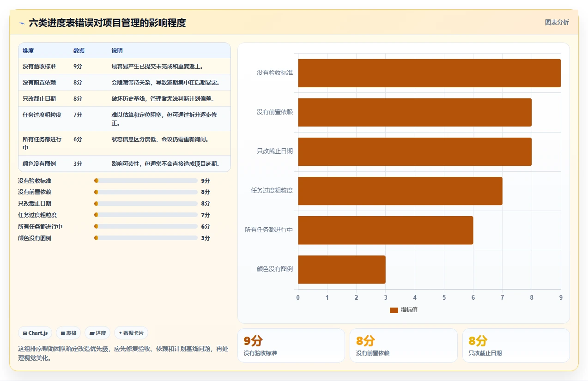This screenshot has height=381, width=588.
Task: Click the 所有任务都进行中 progress bar
Action: [146, 226]
